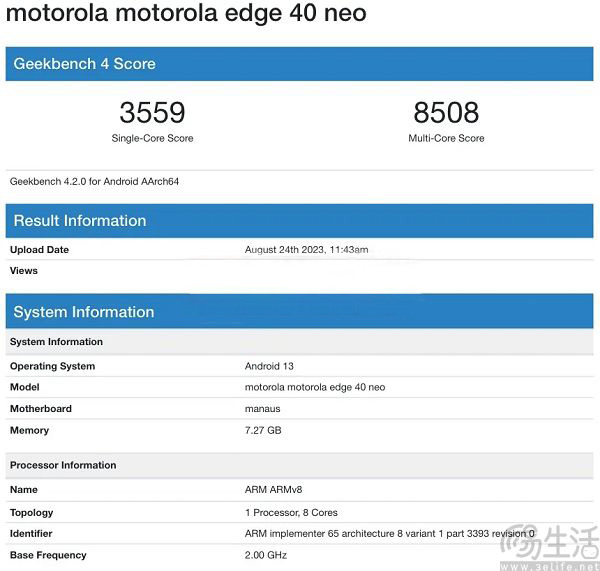Select the date 'August 24th 2023, 11:43am'
This screenshot has width=600, height=571.
307,250
